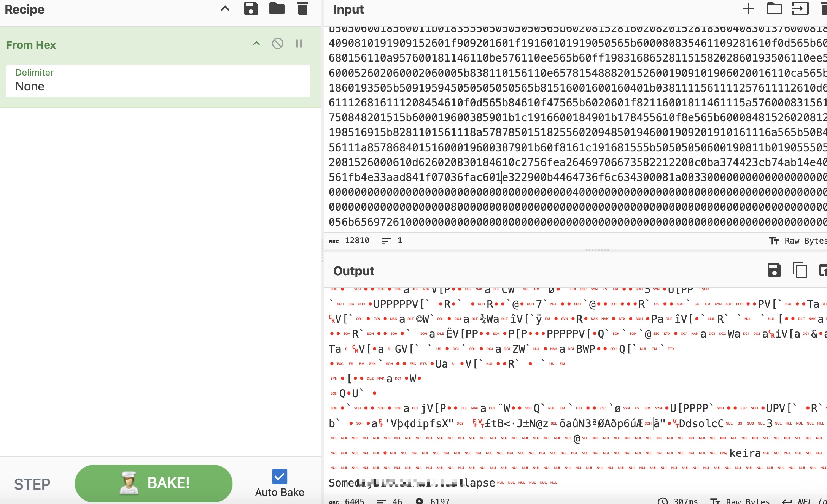Disable the From Hex operation

click(278, 44)
